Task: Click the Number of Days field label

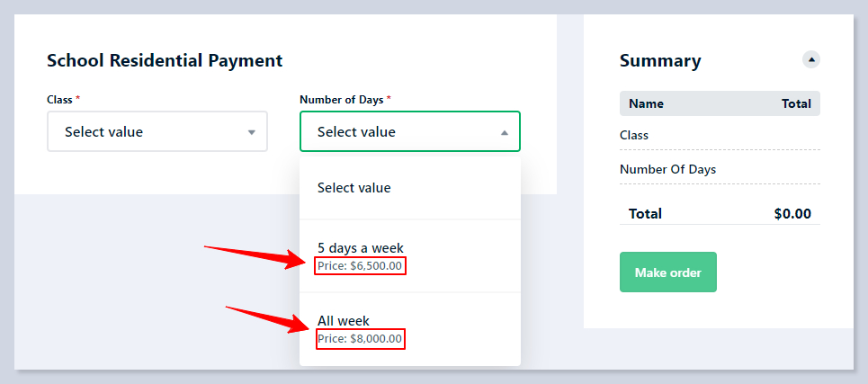Action: click(x=343, y=99)
